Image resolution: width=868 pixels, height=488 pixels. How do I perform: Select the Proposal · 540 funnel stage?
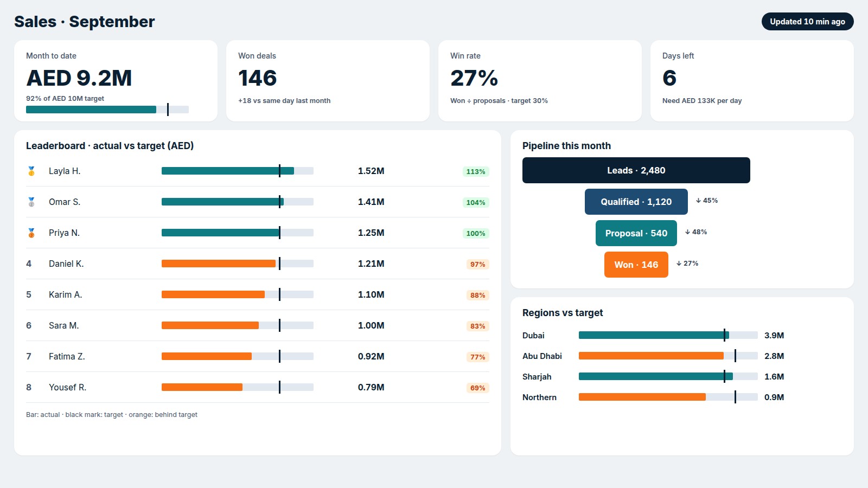(636, 233)
